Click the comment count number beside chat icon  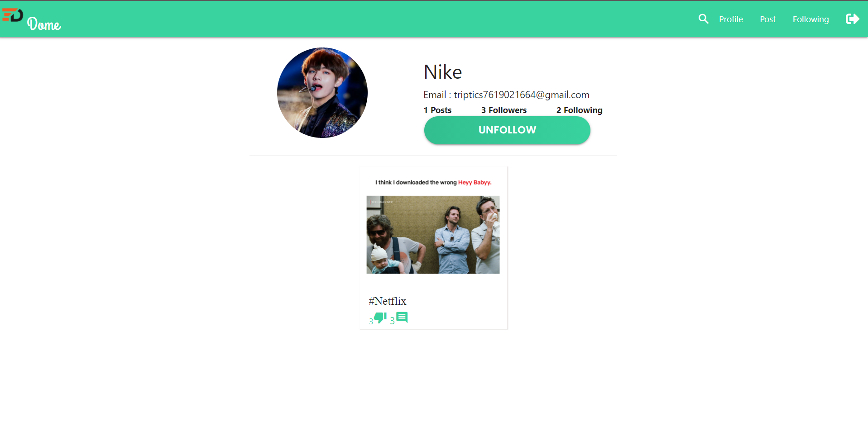pos(393,321)
